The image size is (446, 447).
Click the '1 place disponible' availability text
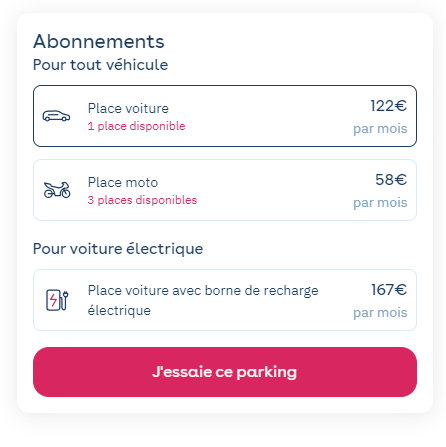pyautogui.click(x=136, y=126)
